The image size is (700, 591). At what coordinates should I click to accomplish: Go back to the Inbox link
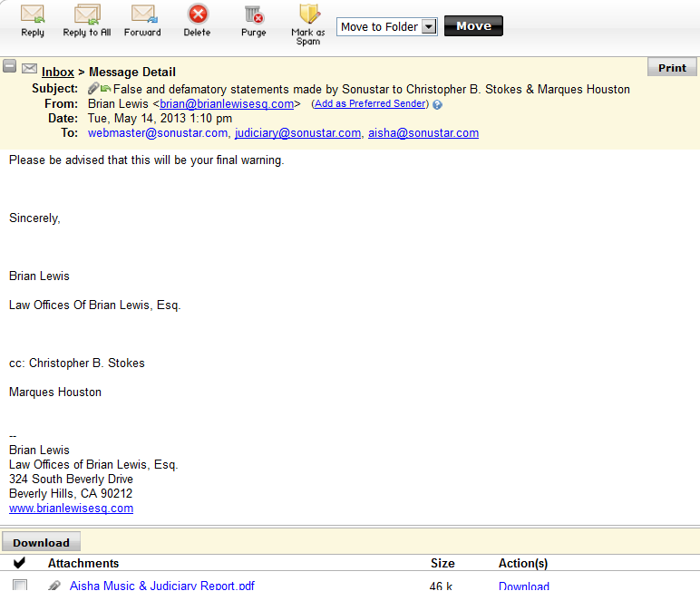[58, 72]
